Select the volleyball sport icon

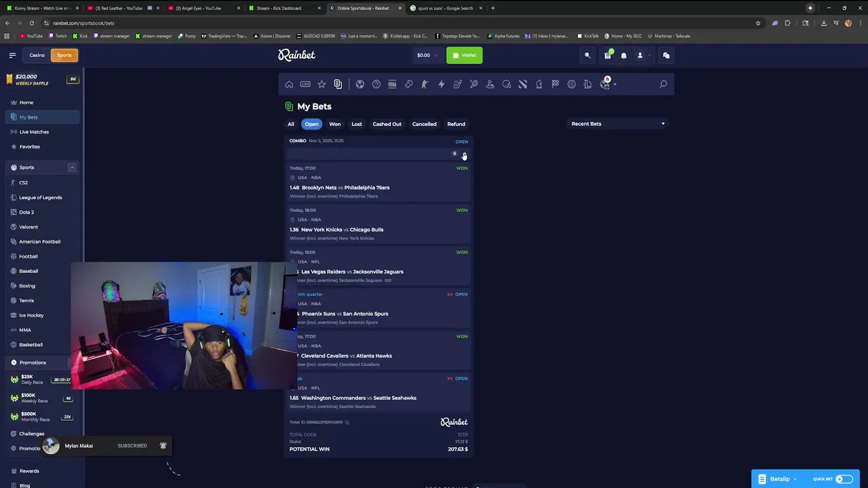click(x=572, y=84)
